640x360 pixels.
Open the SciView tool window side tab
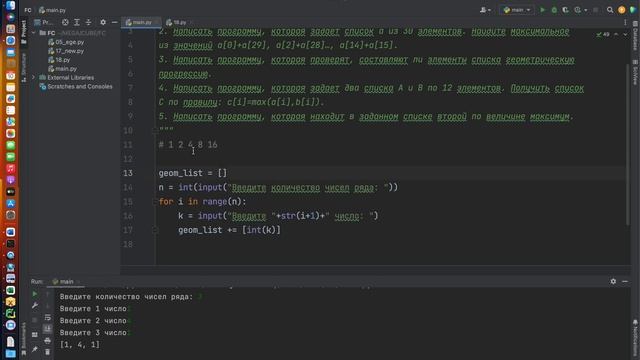(x=635, y=72)
